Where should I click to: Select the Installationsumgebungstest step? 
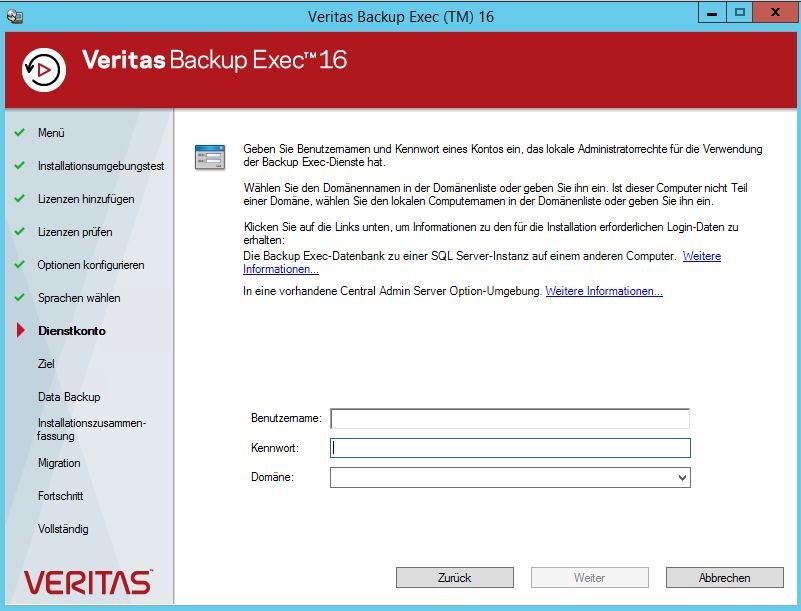[x=101, y=166]
